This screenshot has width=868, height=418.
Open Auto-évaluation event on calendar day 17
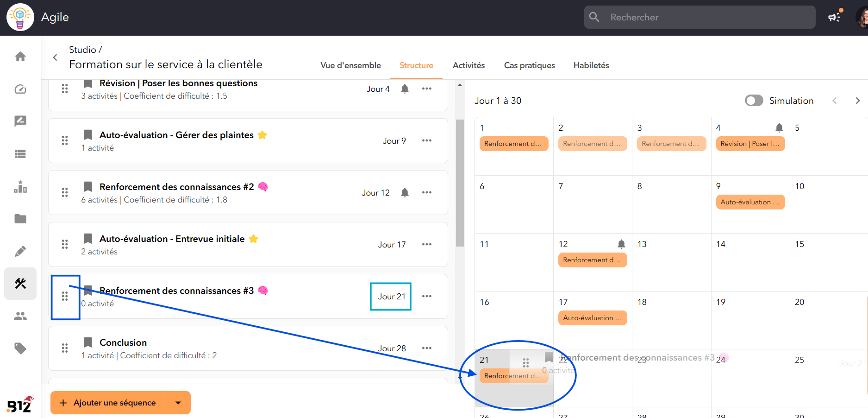coord(593,318)
